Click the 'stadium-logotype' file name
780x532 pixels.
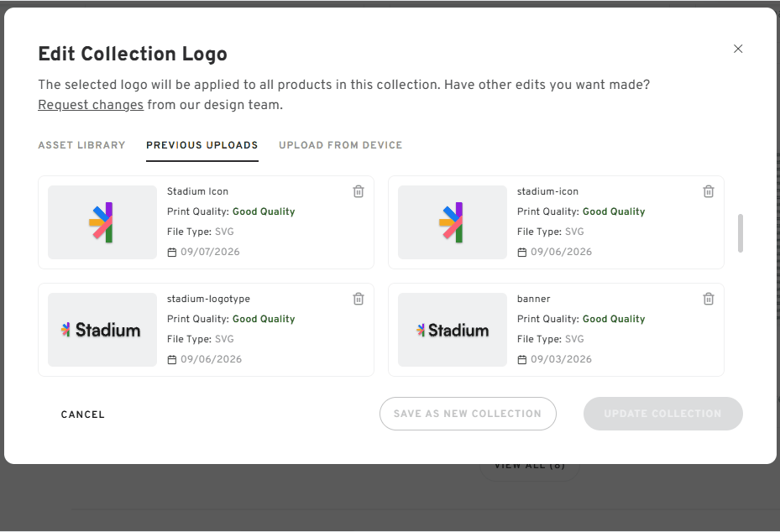pos(208,299)
